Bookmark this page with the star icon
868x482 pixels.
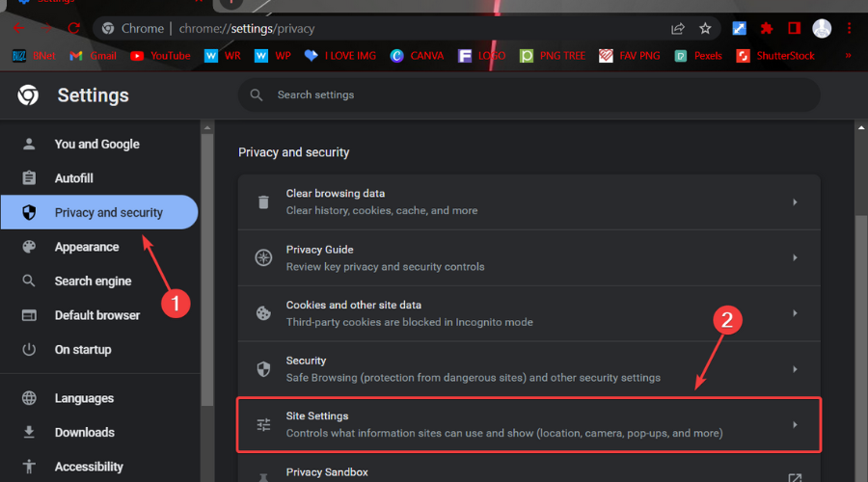pos(705,28)
